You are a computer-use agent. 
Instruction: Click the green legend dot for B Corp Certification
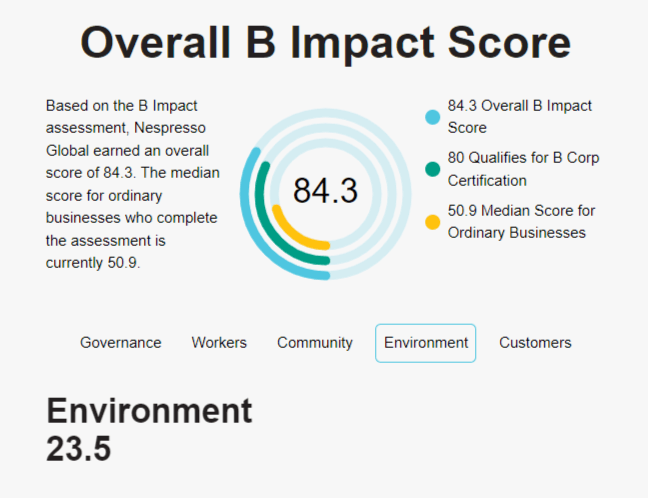(x=433, y=169)
